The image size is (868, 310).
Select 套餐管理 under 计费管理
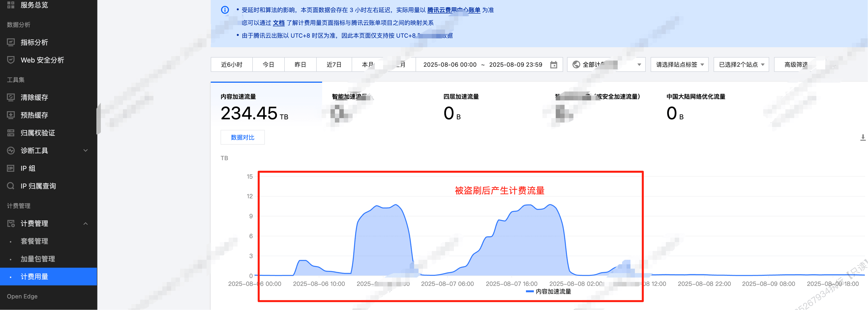34,241
